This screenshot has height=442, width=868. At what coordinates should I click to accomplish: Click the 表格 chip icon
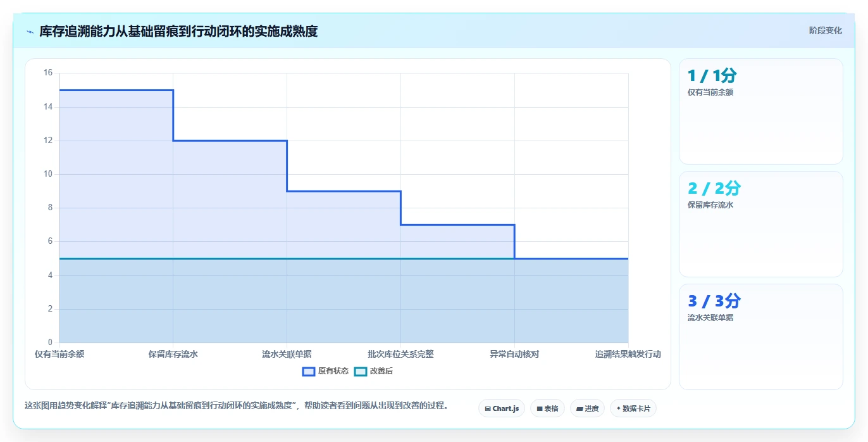pos(540,409)
